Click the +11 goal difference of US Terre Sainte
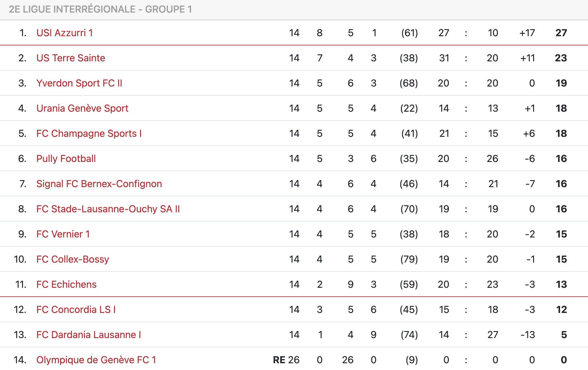 point(527,58)
